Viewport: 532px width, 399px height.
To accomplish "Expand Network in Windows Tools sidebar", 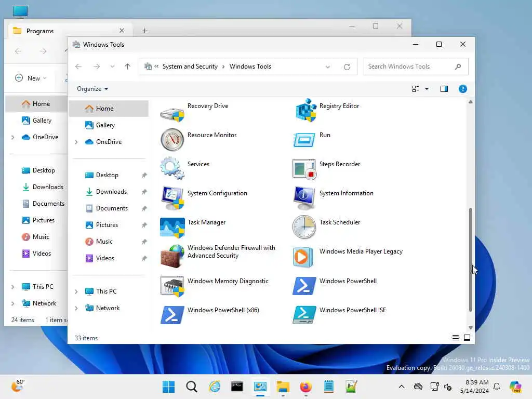I will point(76,308).
